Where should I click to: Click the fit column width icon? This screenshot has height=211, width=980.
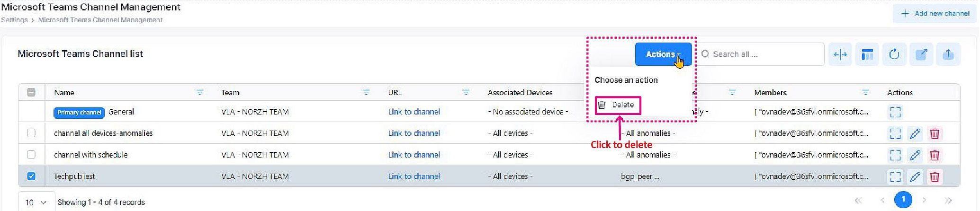840,54
